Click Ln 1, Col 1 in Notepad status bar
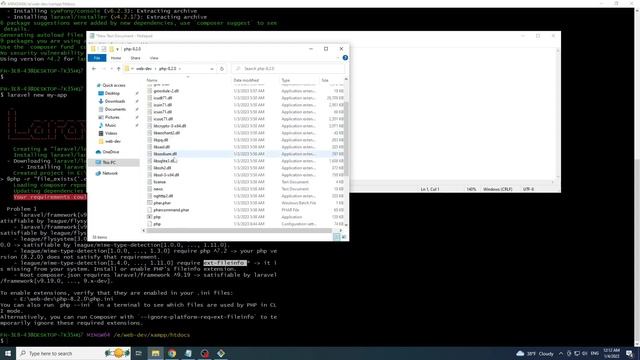The height and width of the screenshot is (360, 640). pyautogui.click(x=430, y=189)
